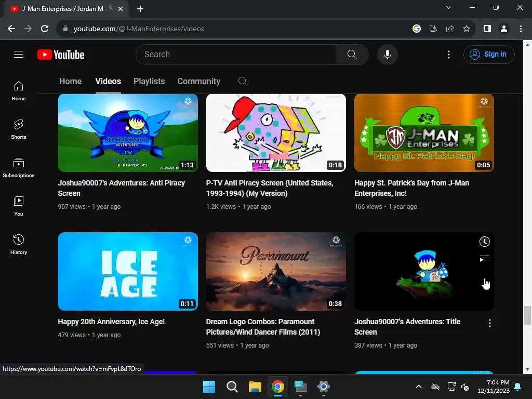Switch to the channel Home tab
The height and width of the screenshot is (399, 532).
tap(70, 82)
